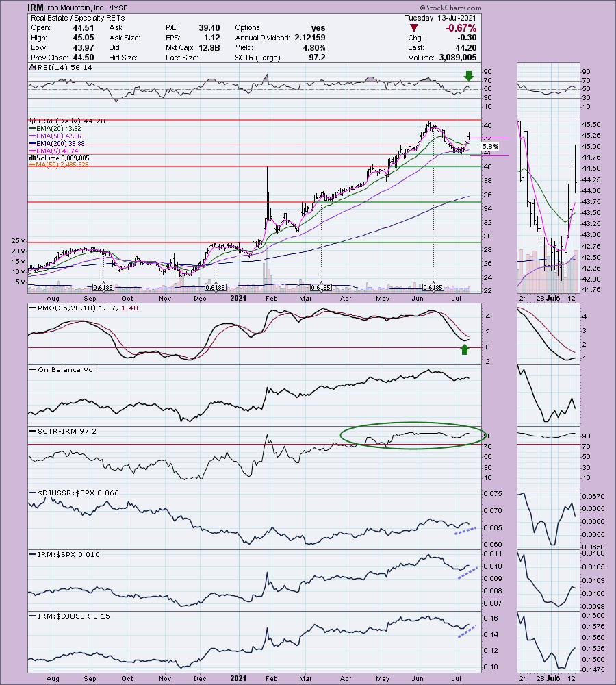Click the PMO(35,20,10) indicator label
The width and height of the screenshot is (616, 685).
[x=83, y=308]
